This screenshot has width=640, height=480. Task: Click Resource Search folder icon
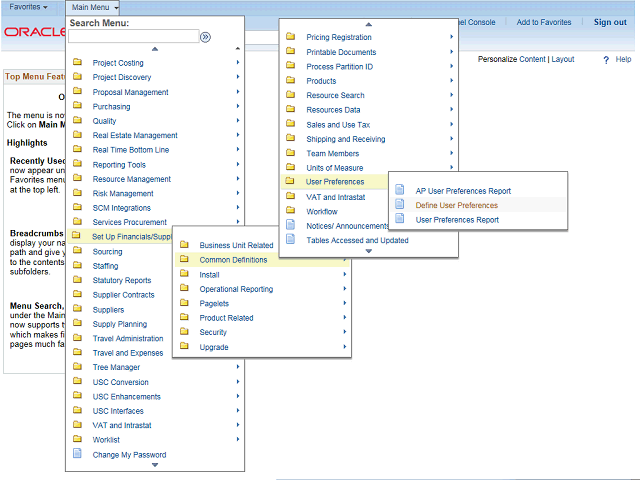[x=291, y=94]
